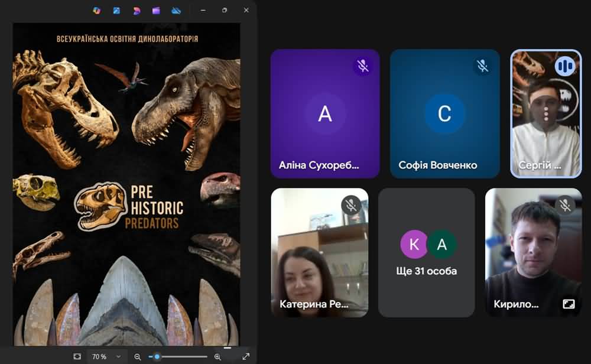The height and width of the screenshot is (364, 591).
Task: Click the Prehistoric Predators poster image
Action: 126,183
